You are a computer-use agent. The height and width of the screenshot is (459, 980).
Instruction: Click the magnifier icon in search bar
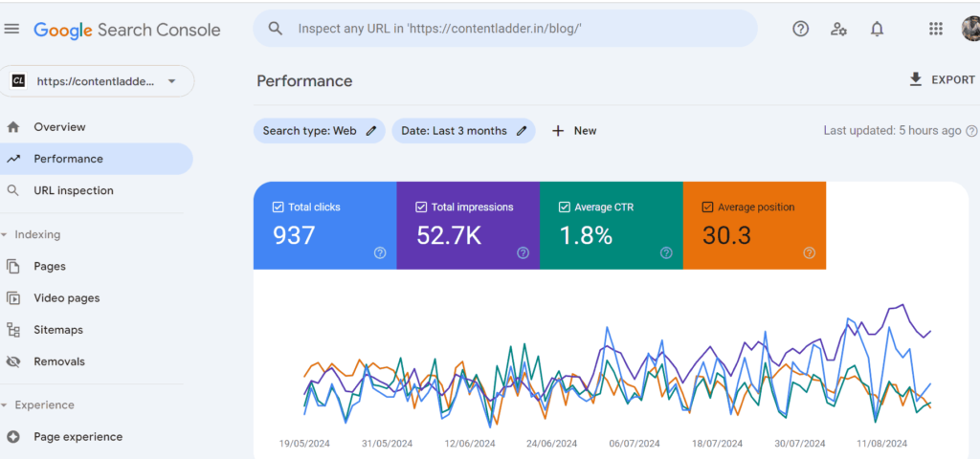click(275, 28)
